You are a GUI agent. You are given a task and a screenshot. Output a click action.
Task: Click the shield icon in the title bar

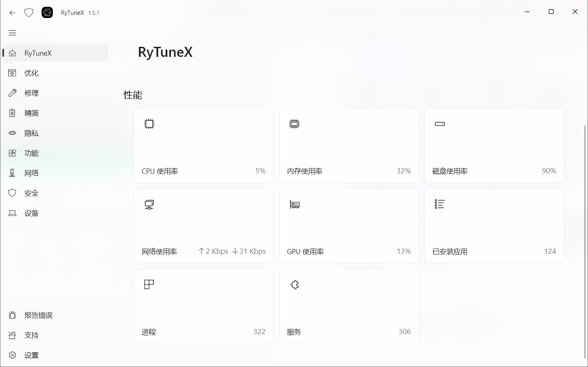point(28,12)
